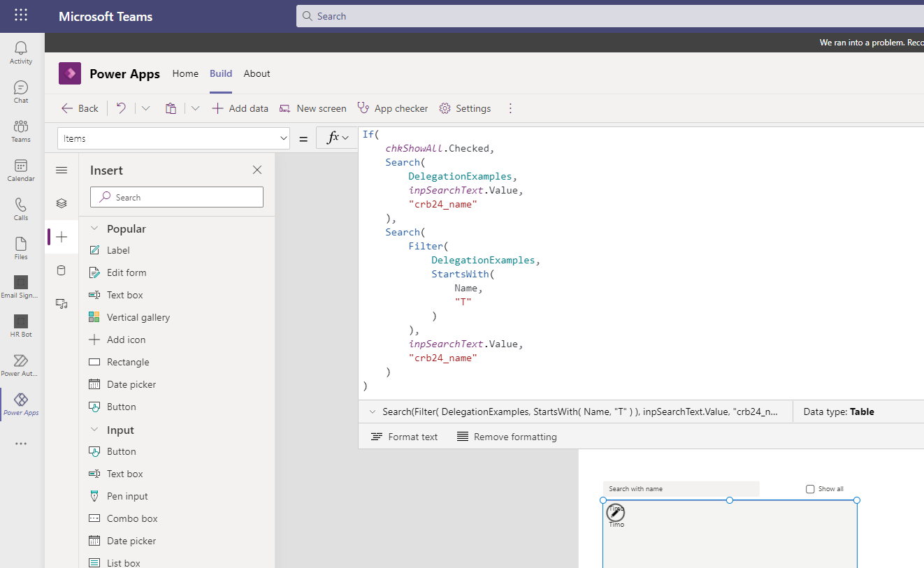
Task: Click the Data cylinder icon in sidebar
Action: click(x=62, y=270)
